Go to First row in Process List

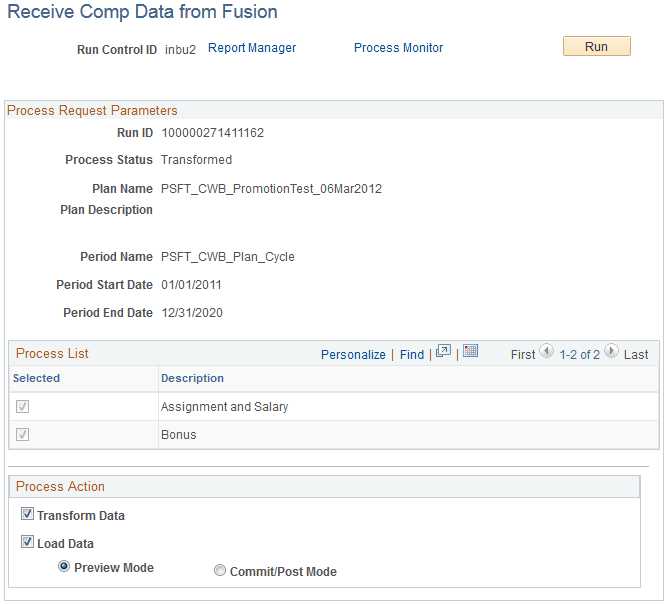[523, 355]
